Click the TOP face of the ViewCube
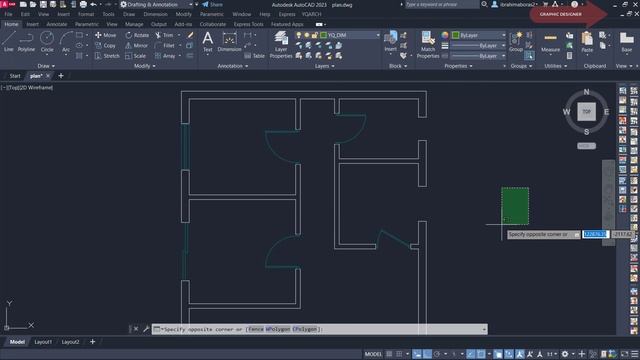The image size is (640, 360). (x=586, y=111)
